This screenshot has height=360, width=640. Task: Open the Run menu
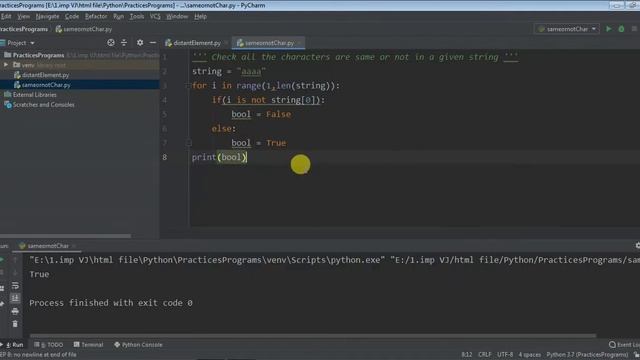(118, 16)
